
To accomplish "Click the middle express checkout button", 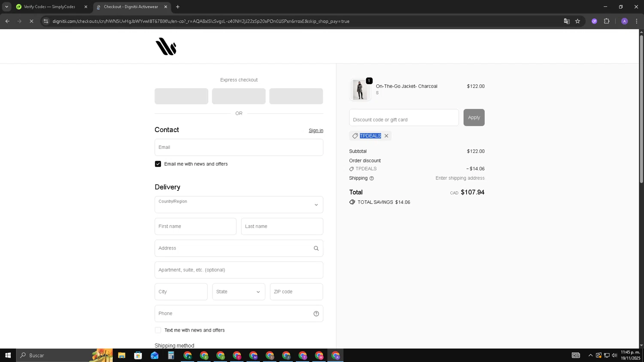I will (x=239, y=96).
